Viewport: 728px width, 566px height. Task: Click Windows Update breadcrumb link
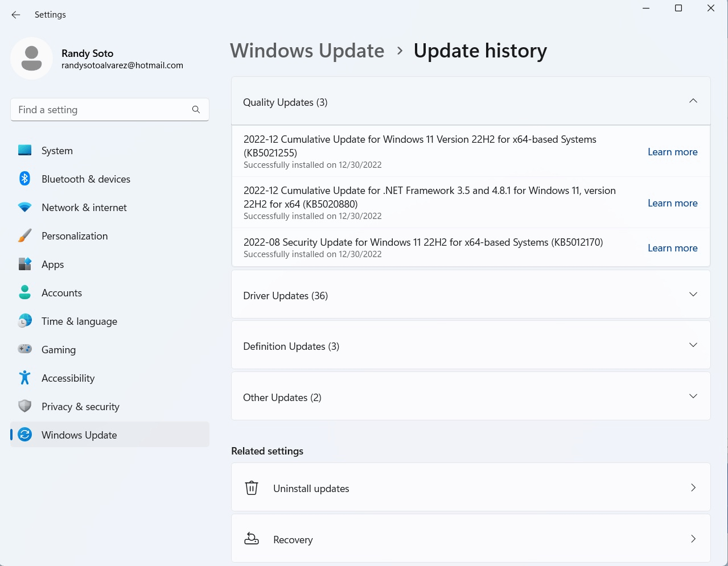click(307, 51)
